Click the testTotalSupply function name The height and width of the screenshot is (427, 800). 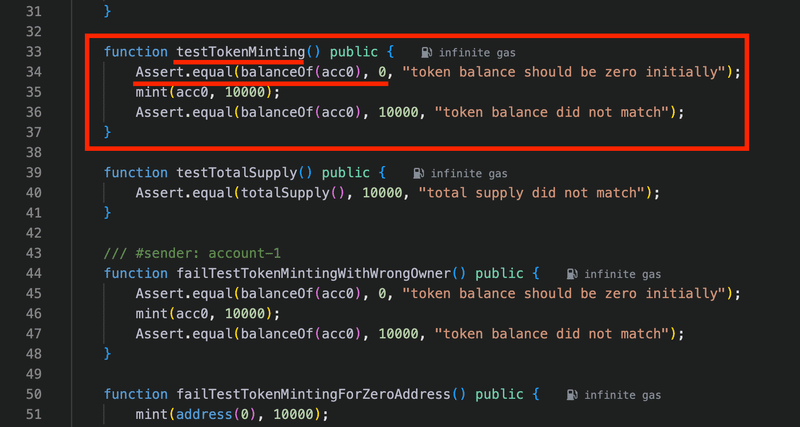(x=236, y=173)
